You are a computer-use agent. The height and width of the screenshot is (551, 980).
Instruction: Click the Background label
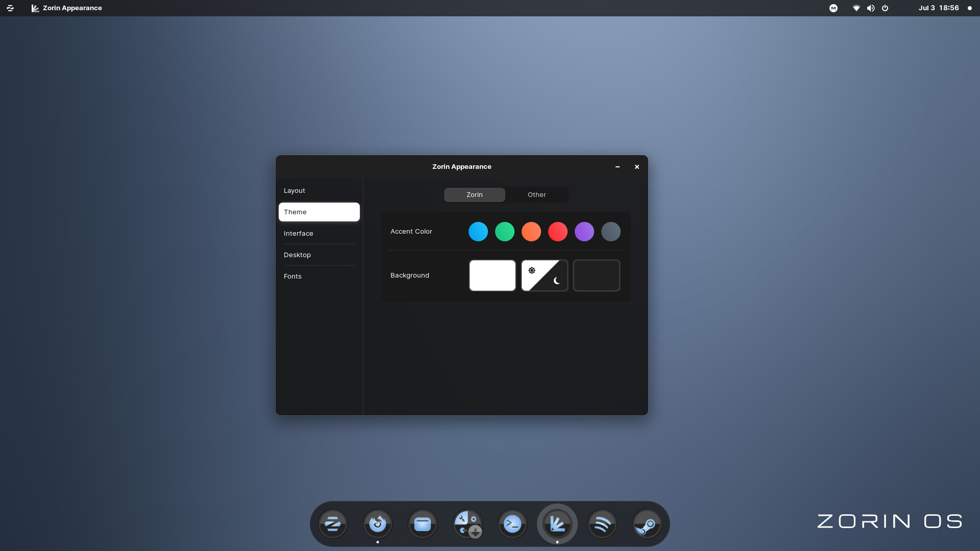tap(410, 275)
